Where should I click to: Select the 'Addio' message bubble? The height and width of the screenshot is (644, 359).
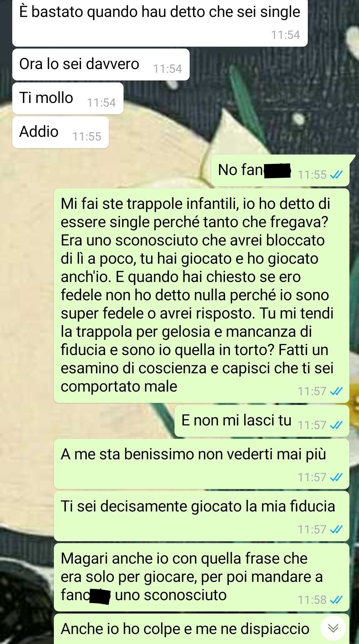60,132
